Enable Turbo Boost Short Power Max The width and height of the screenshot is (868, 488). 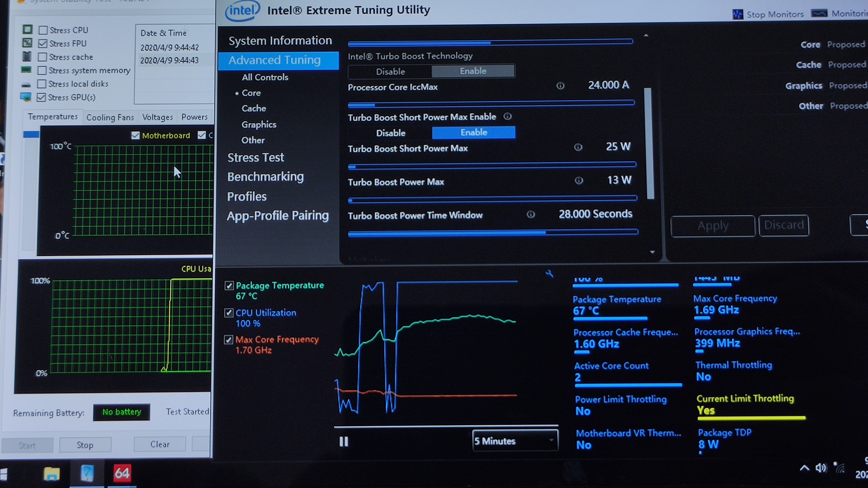[473, 132]
